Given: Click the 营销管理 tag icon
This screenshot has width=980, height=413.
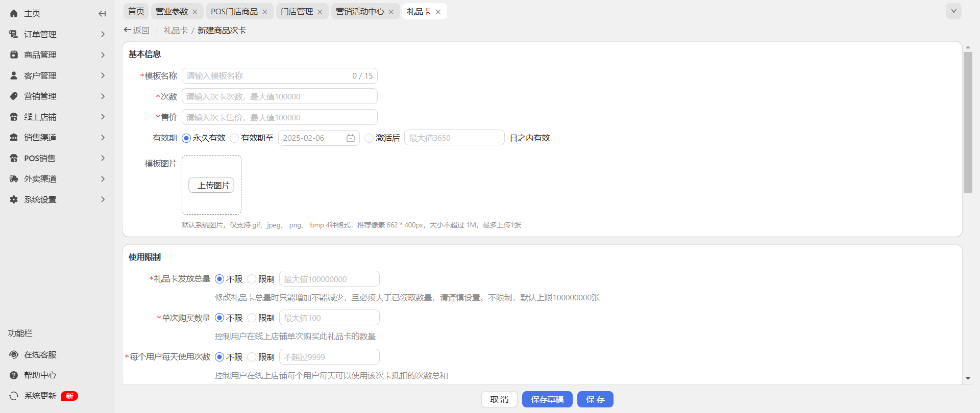Looking at the screenshot, I should 14,96.
